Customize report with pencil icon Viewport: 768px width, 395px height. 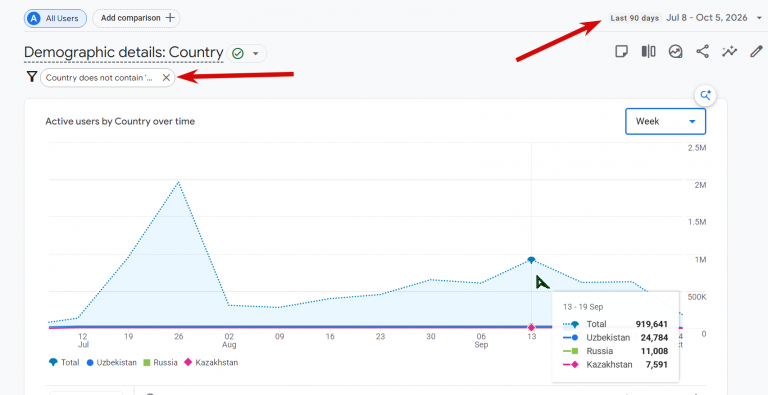tap(756, 51)
